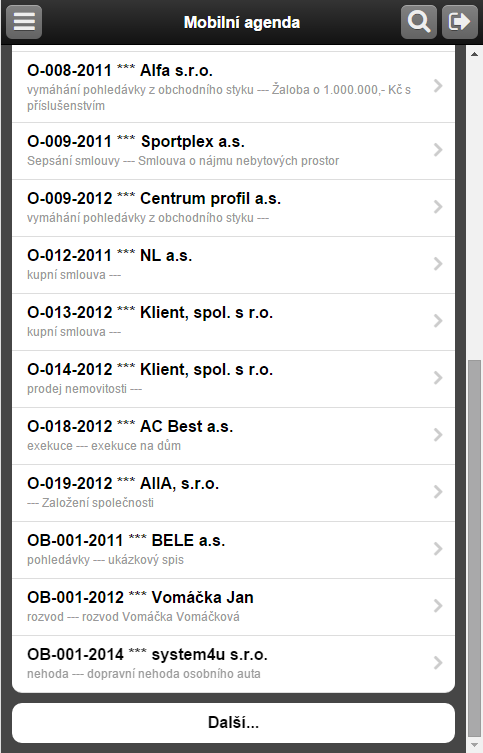Tap the logout arrow icon
Viewport: 483px width, 753px height.
click(x=459, y=22)
